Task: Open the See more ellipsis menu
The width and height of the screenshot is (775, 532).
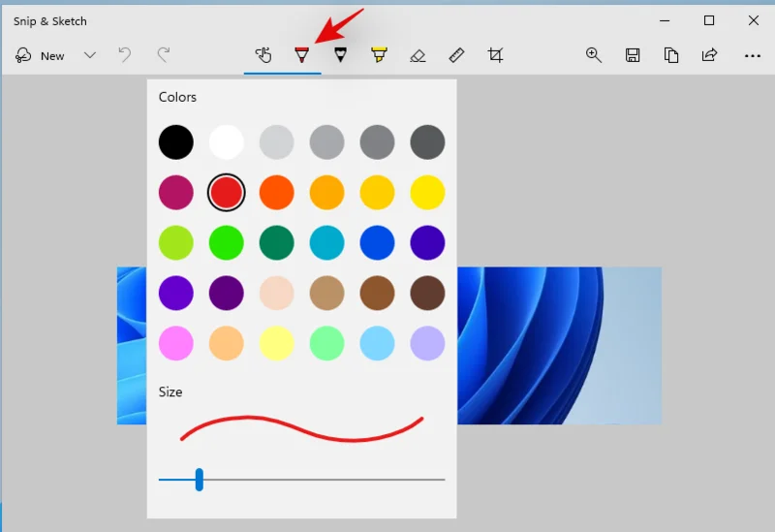Action: click(x=753, y=56)
